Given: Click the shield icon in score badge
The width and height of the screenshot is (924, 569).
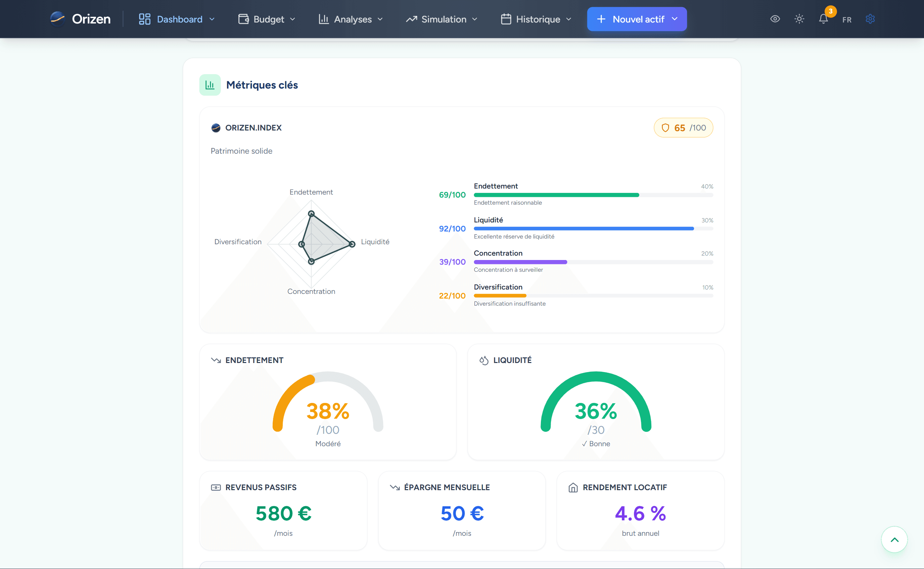Looking at the screenshot, I should 665,128.
